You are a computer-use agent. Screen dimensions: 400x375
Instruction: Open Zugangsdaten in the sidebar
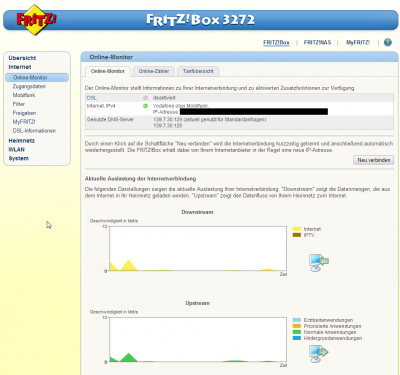click(29, 86)
